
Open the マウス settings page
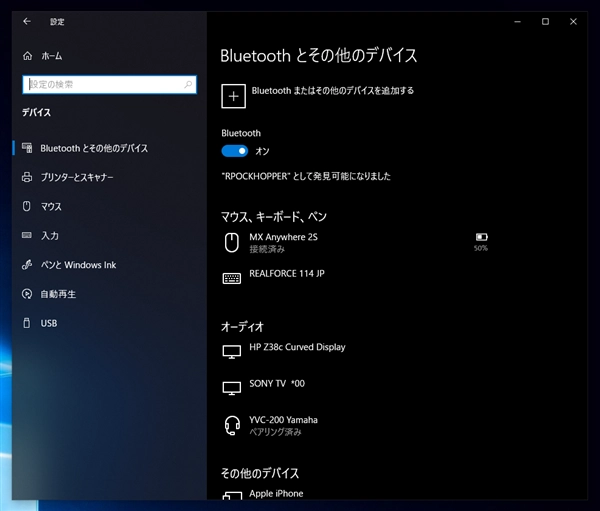click(51, 207)
